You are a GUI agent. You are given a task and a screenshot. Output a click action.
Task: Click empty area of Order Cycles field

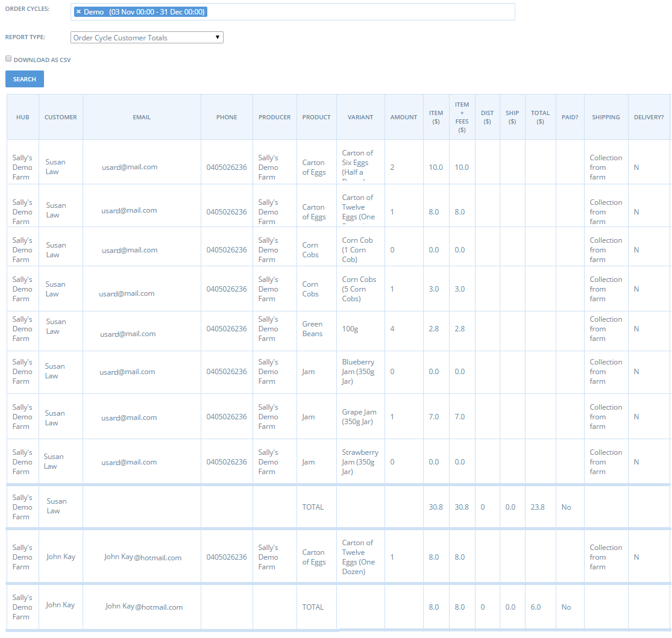362,12
